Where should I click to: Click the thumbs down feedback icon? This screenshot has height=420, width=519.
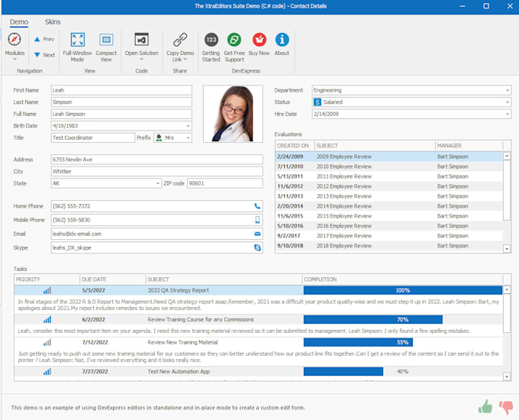[505, 407]
